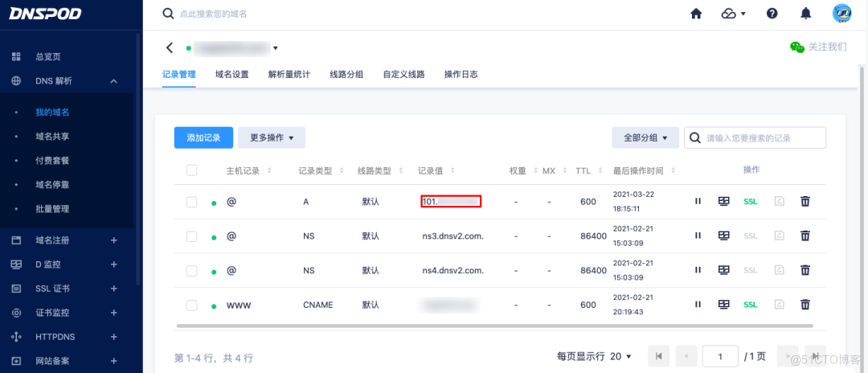This screenshot has height=373, width=868.
Task: Open monitoring icon for www CNAME row
Action: [723, 305]
